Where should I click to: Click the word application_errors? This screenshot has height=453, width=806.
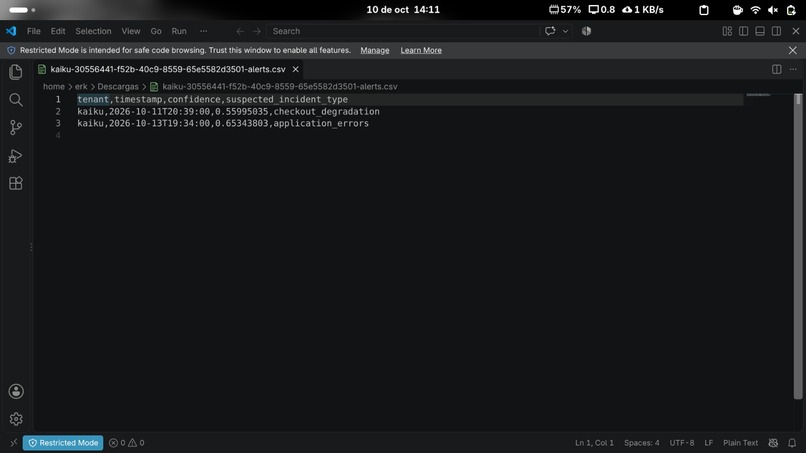coord(321,123)
